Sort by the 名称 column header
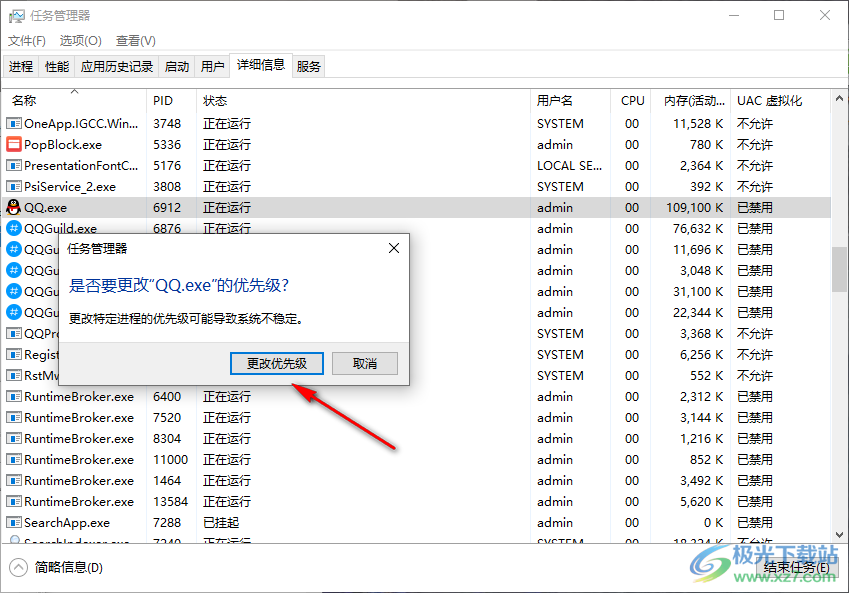 tap(75, 101)
